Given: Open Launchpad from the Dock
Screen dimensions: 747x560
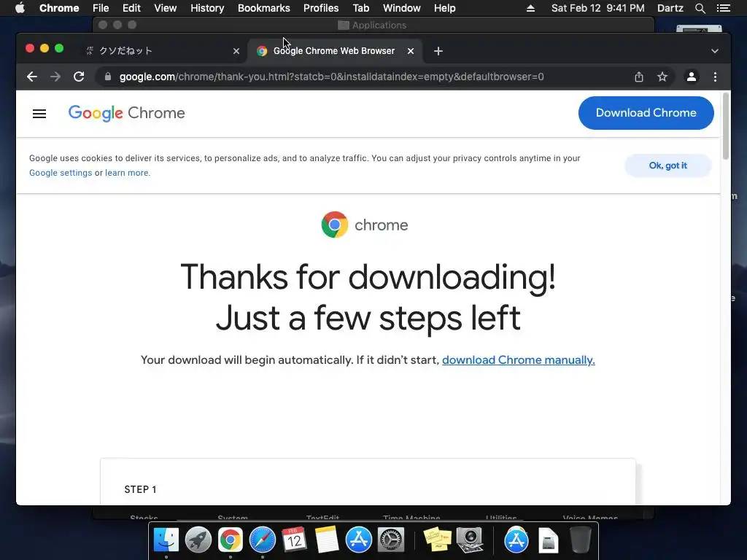Looking at the screenshot, I should click(198, 540).
